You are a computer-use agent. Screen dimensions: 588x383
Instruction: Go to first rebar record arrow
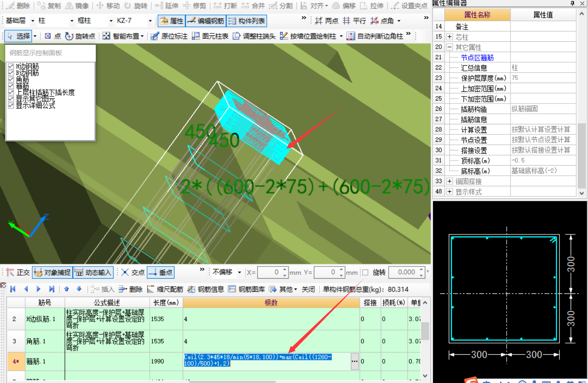(13, 289)
